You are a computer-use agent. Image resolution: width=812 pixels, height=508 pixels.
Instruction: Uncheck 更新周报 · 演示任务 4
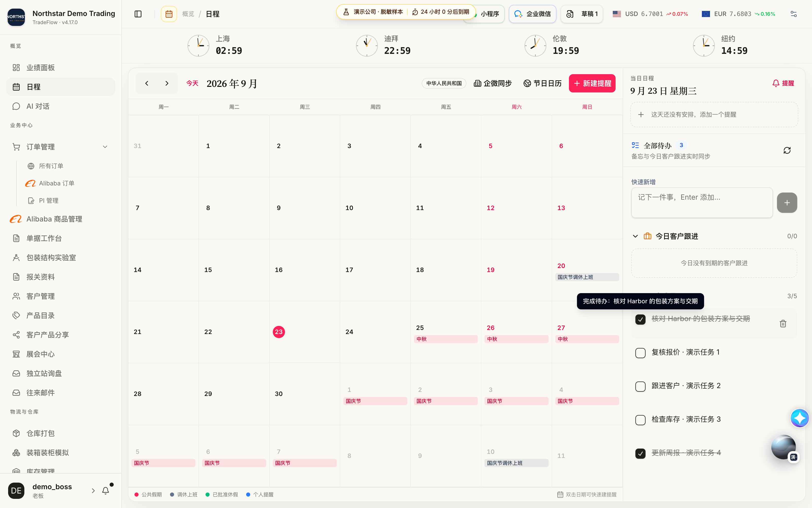(640, 454)
